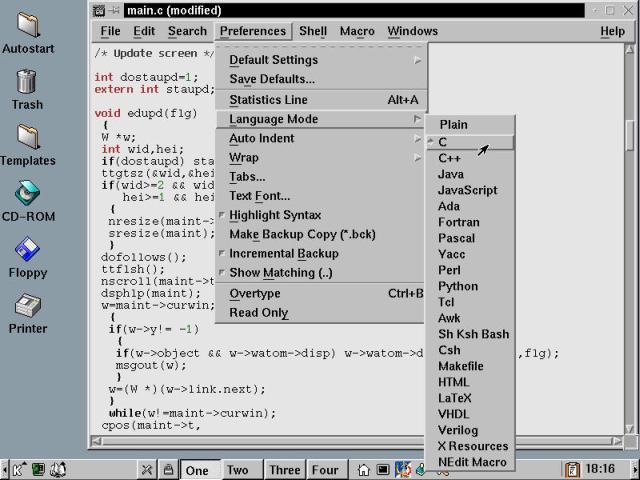Image resolution: width=640 pixels, height=480 pixels.
Task: Switch to virtual desktop Two
Action: coord(238,470)
